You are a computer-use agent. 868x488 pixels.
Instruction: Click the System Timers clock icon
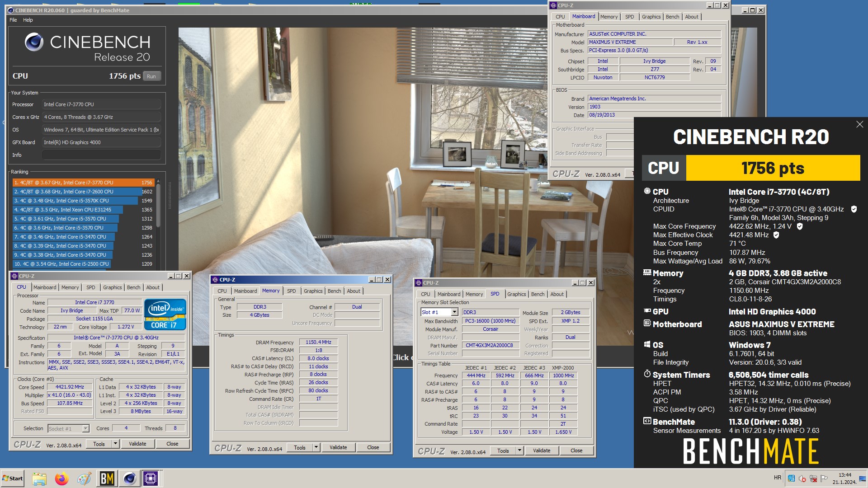click(647, 374)
